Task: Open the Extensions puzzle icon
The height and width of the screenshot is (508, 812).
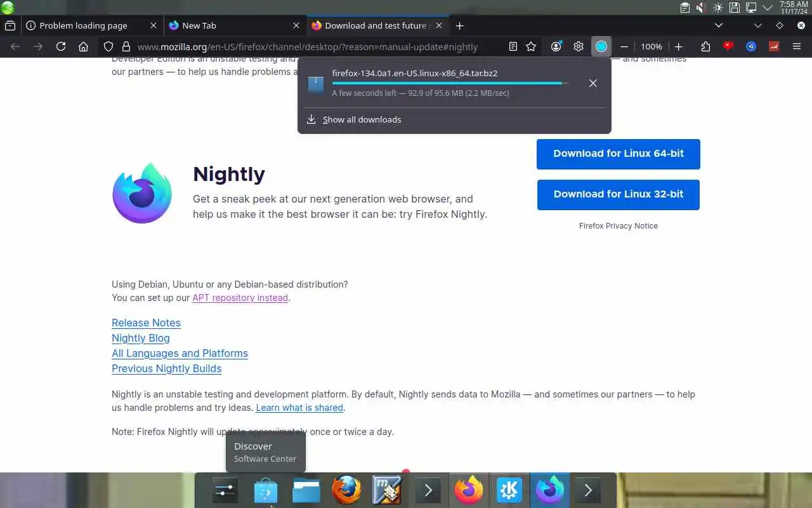Action: coord(705,46)
